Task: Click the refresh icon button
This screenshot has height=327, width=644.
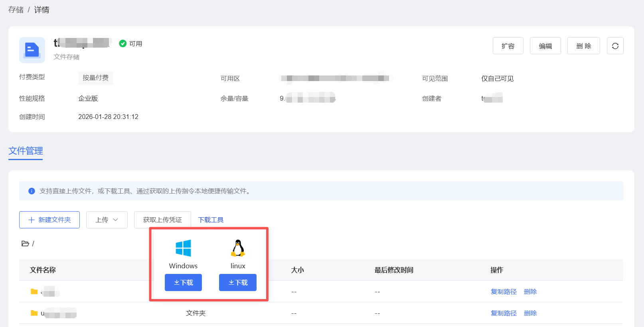Action: (615, 46)
